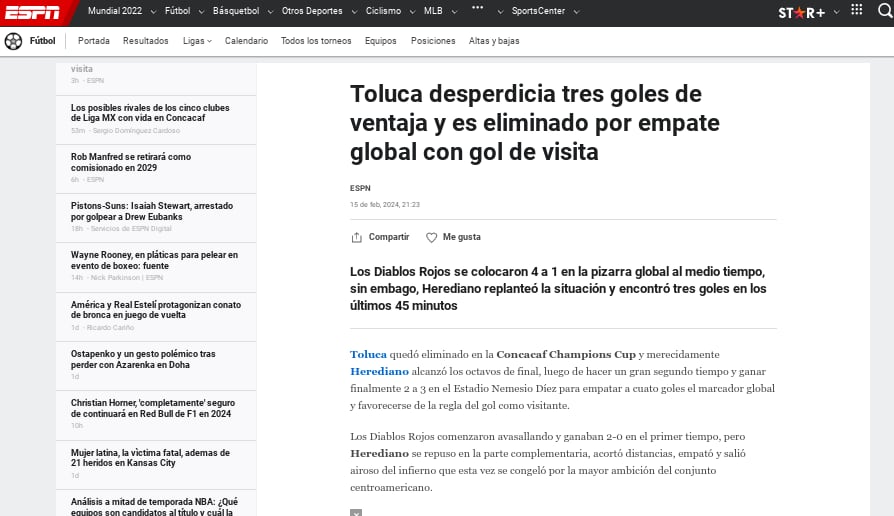Open Ostapenko gesto polémico story
Viewport: 894px width, 516px height.
point(143,359)
